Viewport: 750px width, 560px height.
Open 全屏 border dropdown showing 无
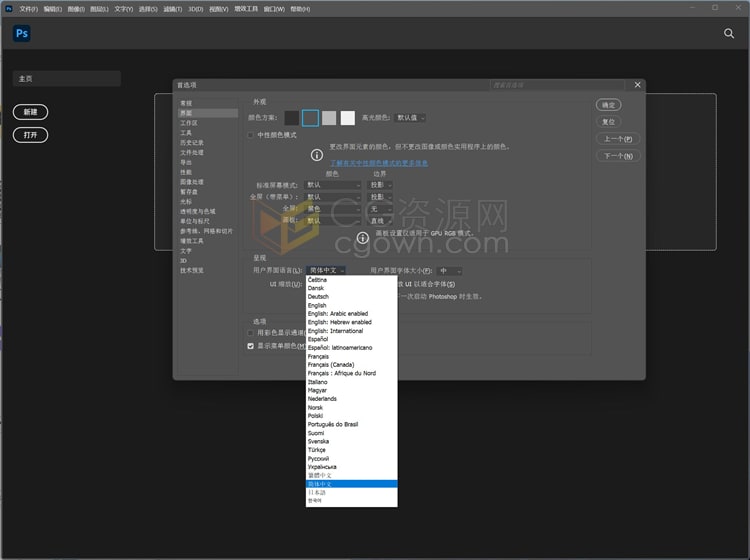[380, 209]
